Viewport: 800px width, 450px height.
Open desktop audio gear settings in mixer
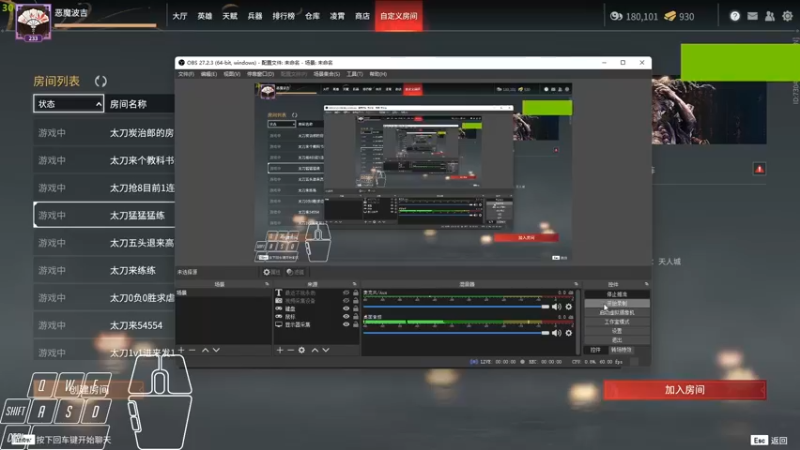click(x=569, y=333)
